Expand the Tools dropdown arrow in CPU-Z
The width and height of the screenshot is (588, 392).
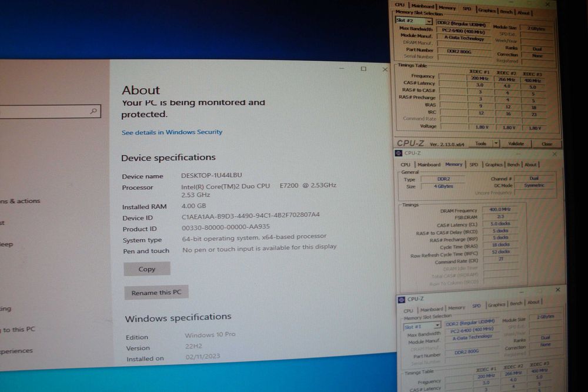click(x=496, y=143)
